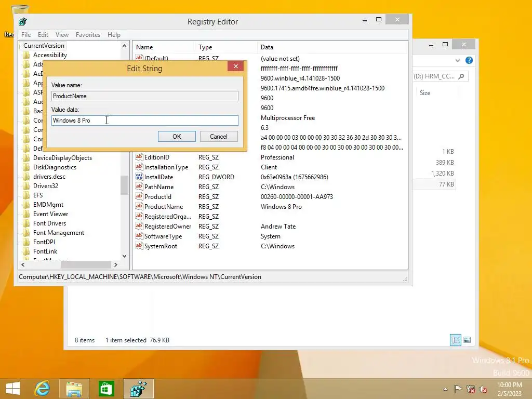Image resolution: width=532 pixels, height=399 pixels.
Task: Click into the Value data field
Action: (145, 121)
